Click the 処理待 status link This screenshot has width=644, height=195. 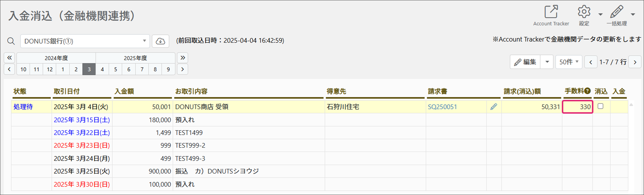coord(23,107)
